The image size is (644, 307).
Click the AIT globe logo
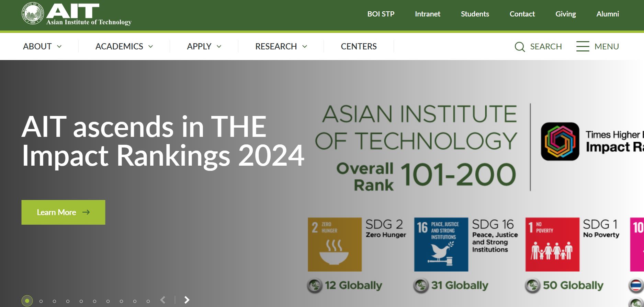(33, 13)
